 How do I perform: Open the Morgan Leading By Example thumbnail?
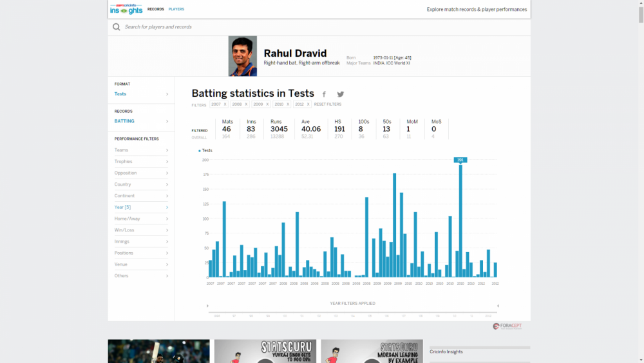point(372,351)
